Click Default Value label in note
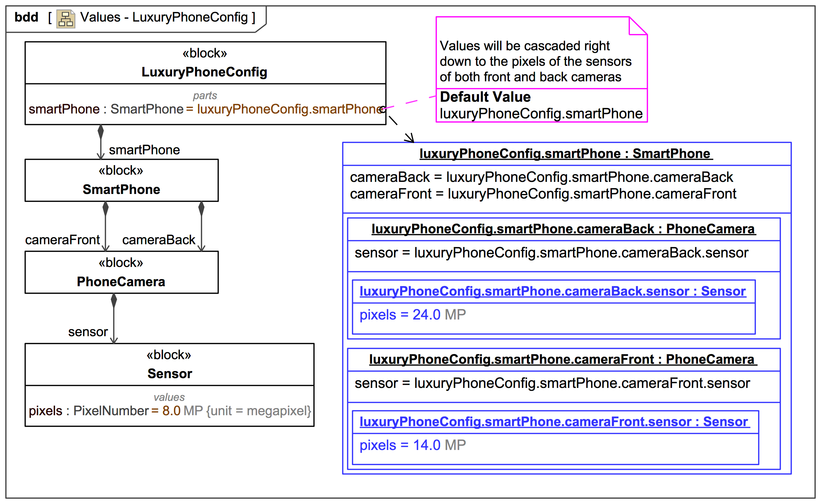 tap(485, 97)
